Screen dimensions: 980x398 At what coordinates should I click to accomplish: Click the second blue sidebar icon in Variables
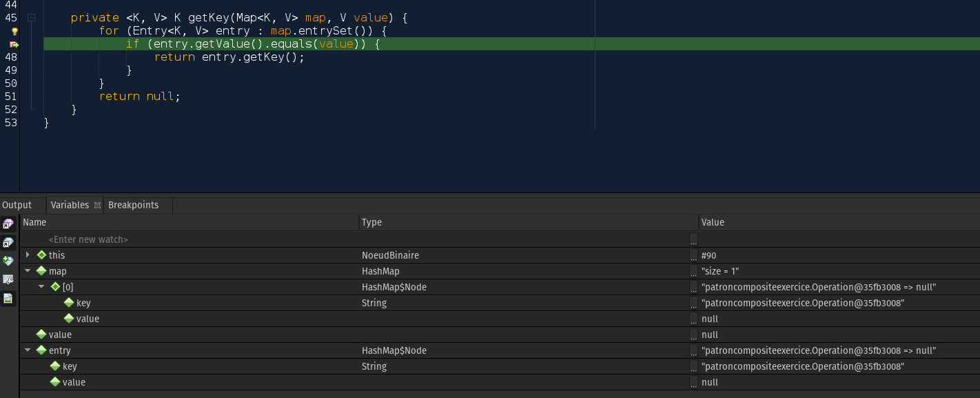8,243
